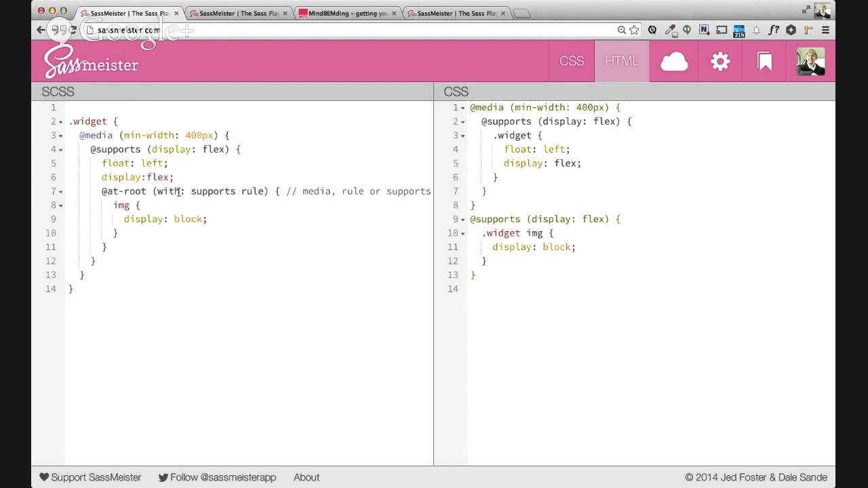Click the Dale Sande link in the footer
This screenshot has width=868, height=488.
800,477
